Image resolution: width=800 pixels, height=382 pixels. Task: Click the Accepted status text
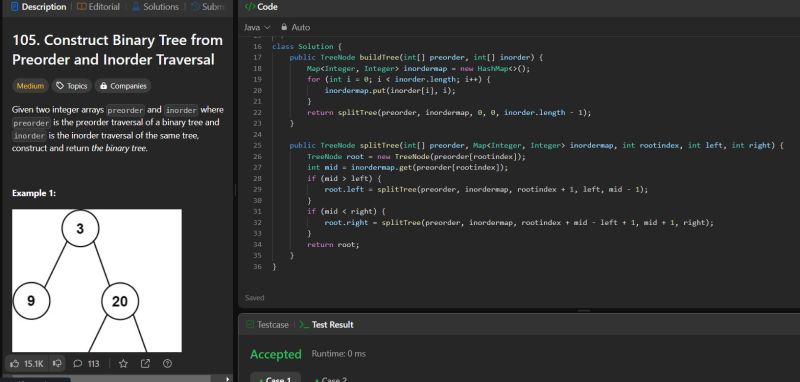click(276, 354)
